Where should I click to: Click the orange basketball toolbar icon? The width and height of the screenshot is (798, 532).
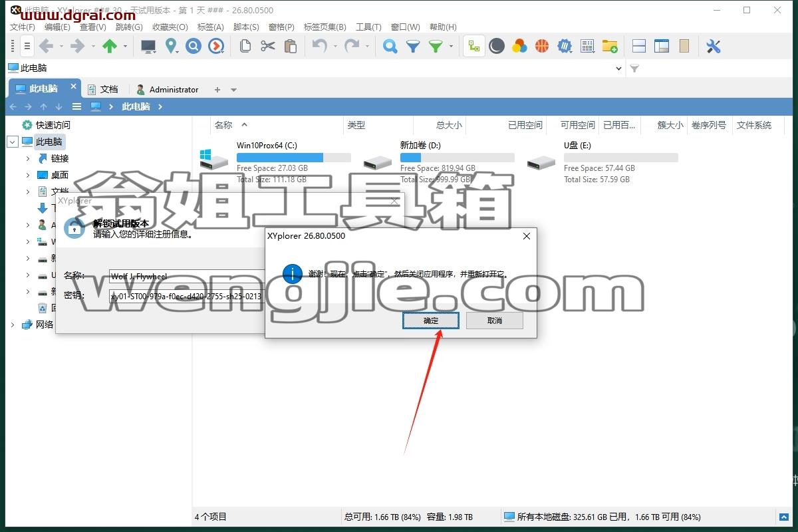coord(542,46)
